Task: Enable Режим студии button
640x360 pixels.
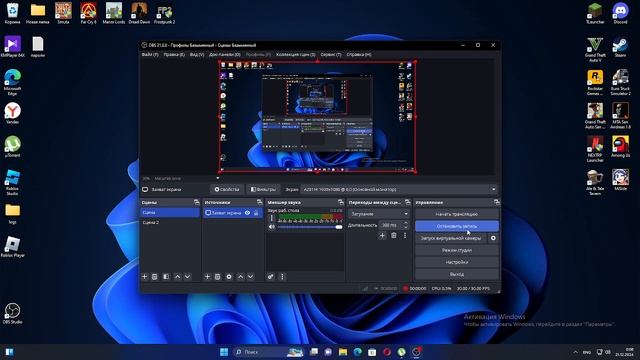Action: 457,250
